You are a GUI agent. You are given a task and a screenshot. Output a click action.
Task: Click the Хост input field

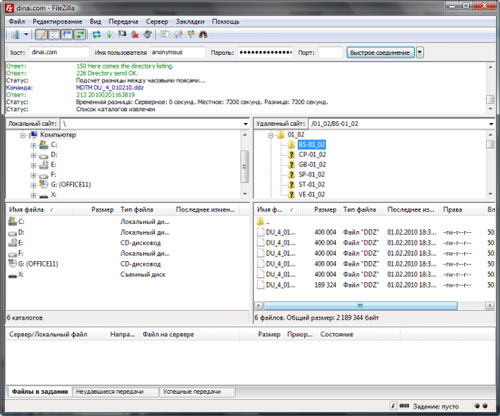tap(59, 52)
